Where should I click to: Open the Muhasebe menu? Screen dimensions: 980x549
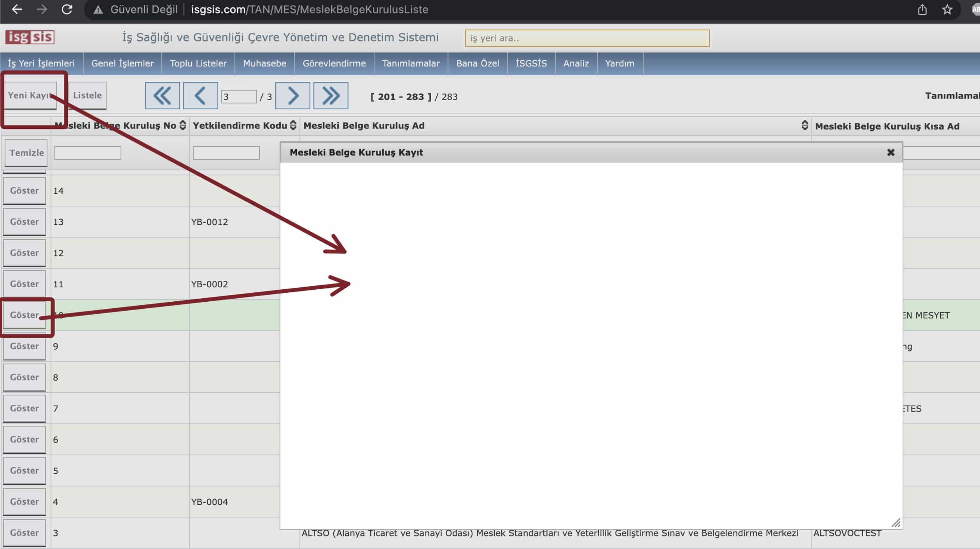pyautogui.click(x=264, y=63)
